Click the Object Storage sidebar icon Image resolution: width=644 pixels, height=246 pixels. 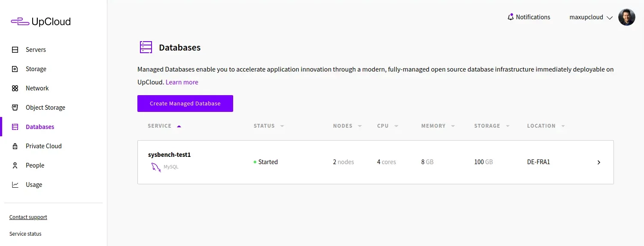(15, 108)
